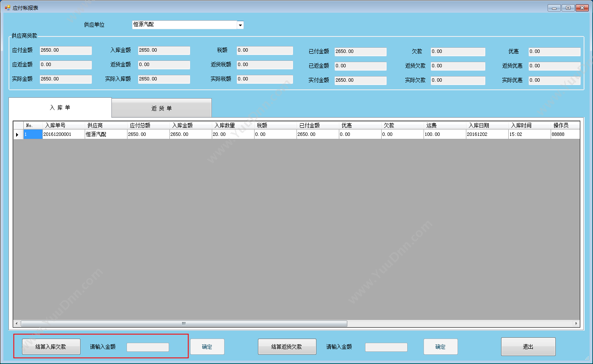The width and height of the screenshot is (593, 364).
Task: Click the 实际税额 field
Action: pos(265,79)
